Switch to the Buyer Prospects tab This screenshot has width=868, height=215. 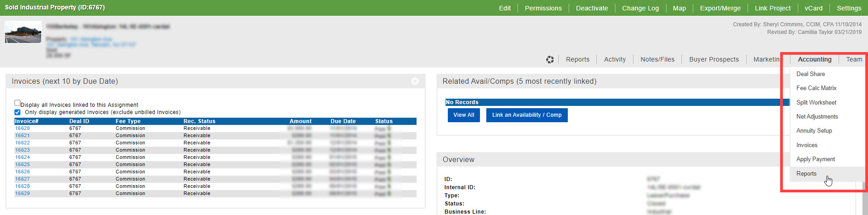pos(714,59)
